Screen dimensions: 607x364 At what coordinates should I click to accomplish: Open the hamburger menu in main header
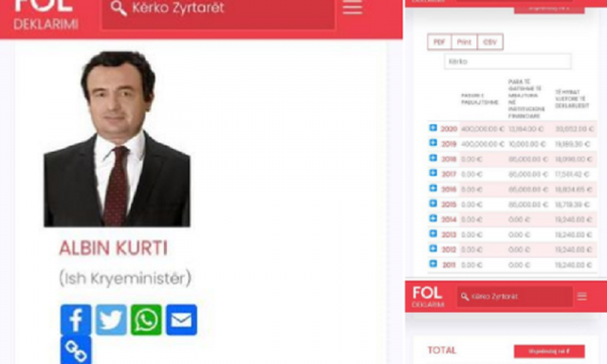click(x=352, y=8)
